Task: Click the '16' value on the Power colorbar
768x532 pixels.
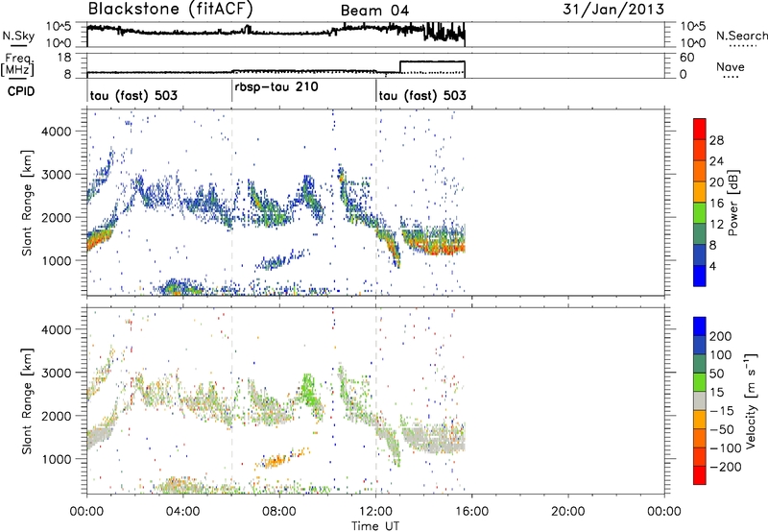Action: (716, 204)
